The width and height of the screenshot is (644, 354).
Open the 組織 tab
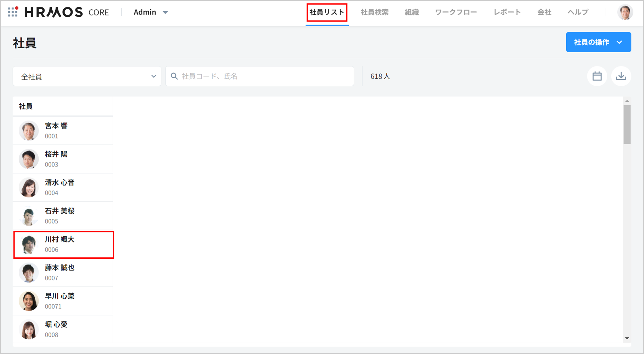412,12
